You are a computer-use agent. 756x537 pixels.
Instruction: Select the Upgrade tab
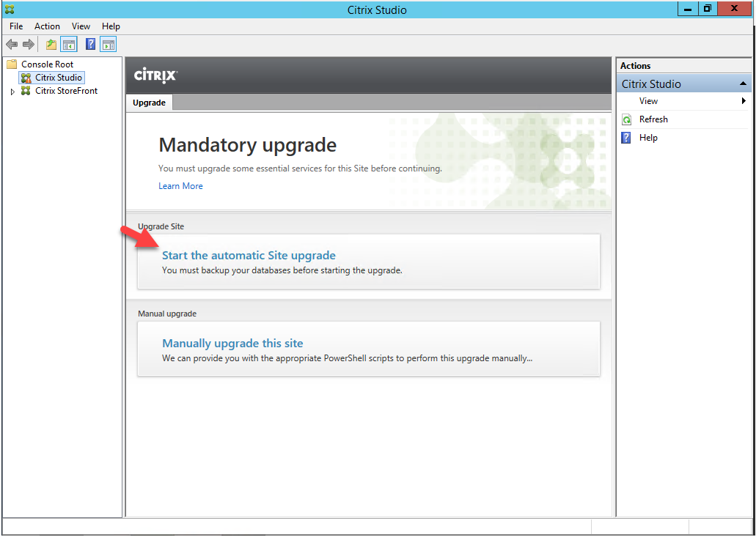(149, 103)
